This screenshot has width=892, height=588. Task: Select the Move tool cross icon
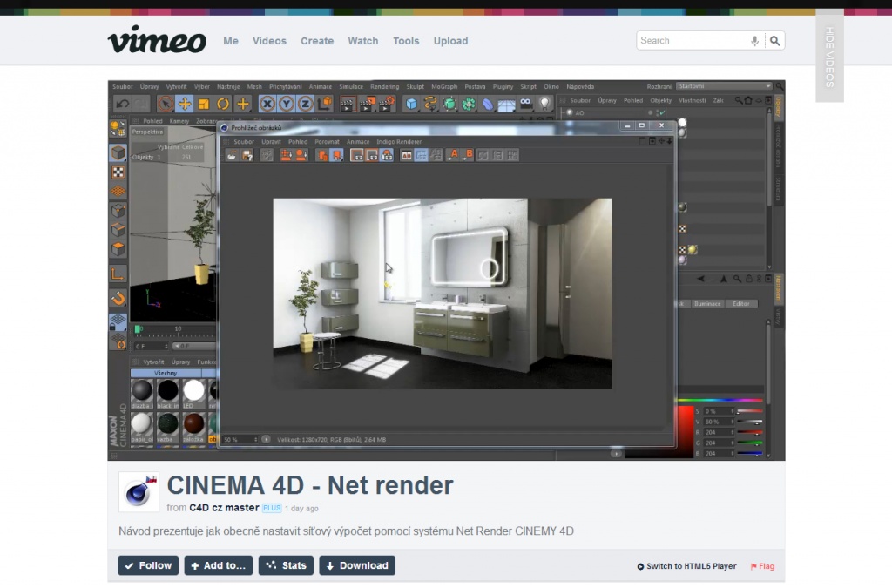[185, 104]
